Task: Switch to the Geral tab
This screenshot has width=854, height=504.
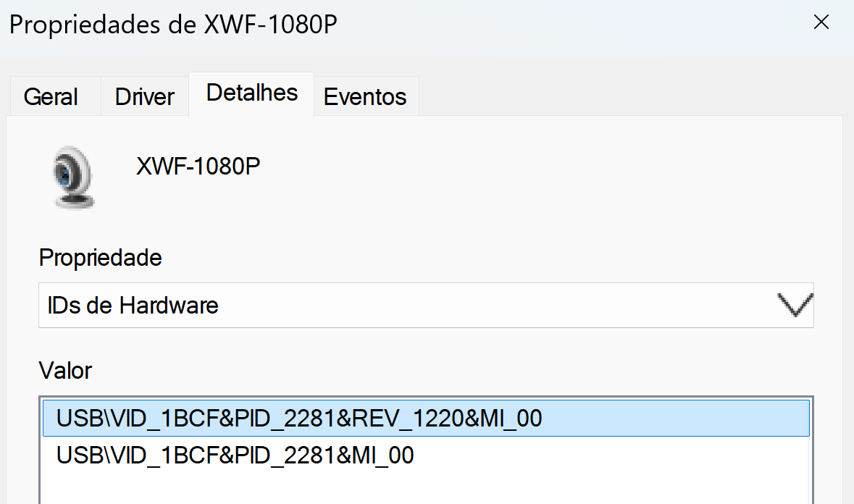Action: click(x=51, y=96)
